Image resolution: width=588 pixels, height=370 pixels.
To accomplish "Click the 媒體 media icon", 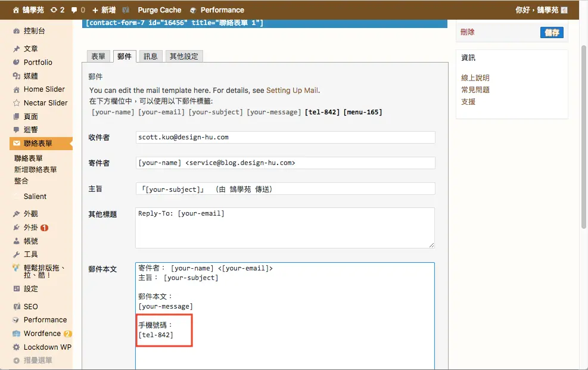I will [16, 76].
